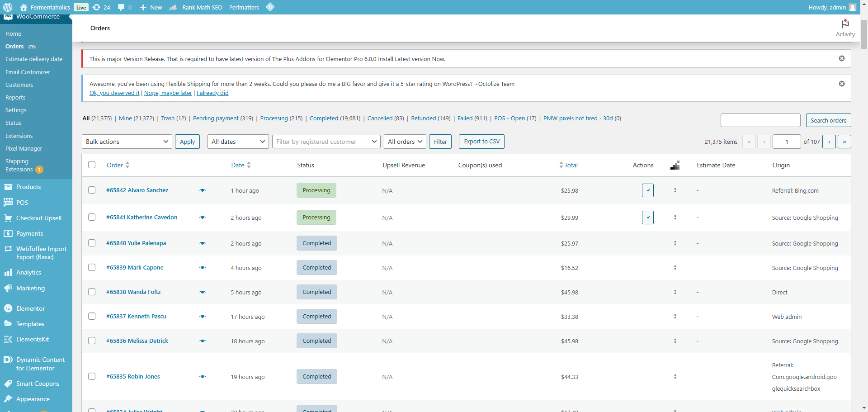Select all orders with header checkbox

pos(92,165)
